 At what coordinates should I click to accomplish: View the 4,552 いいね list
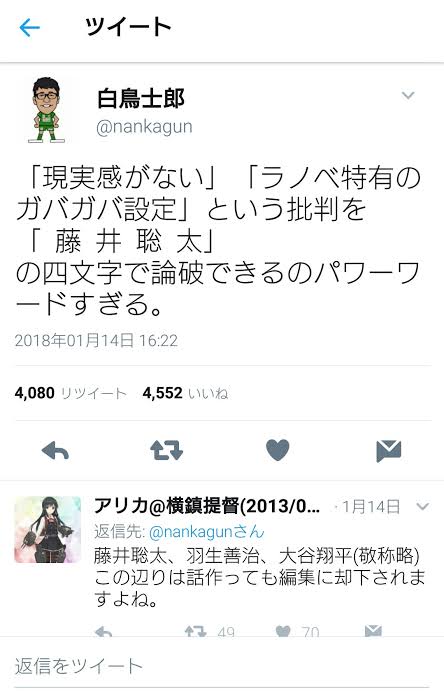click(x=185, y=393)
